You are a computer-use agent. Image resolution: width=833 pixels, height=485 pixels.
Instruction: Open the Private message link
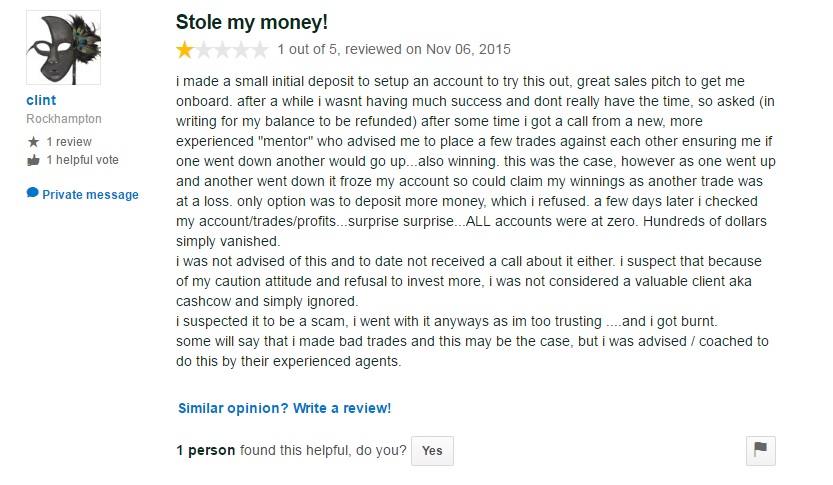click(x=90, y=195)
